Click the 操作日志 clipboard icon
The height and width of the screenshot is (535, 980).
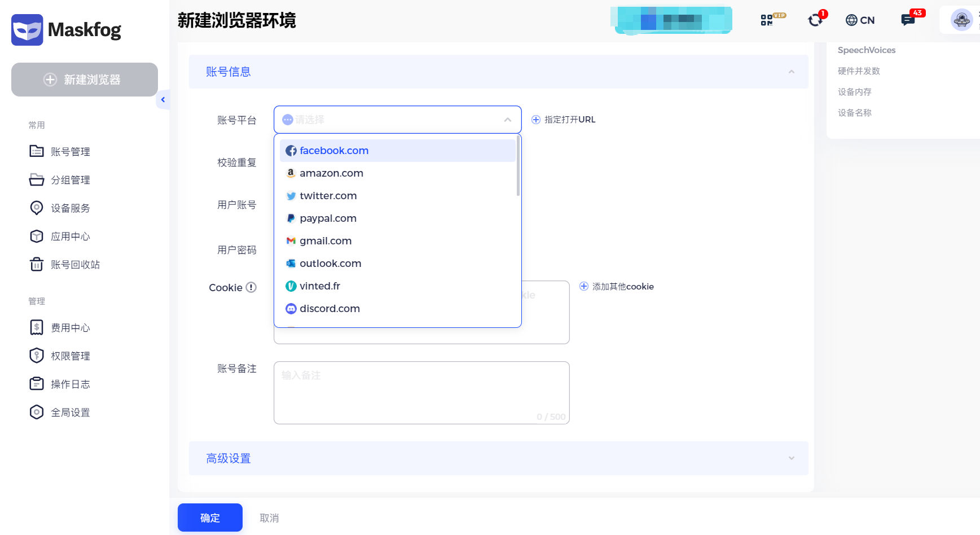[37, 384]
